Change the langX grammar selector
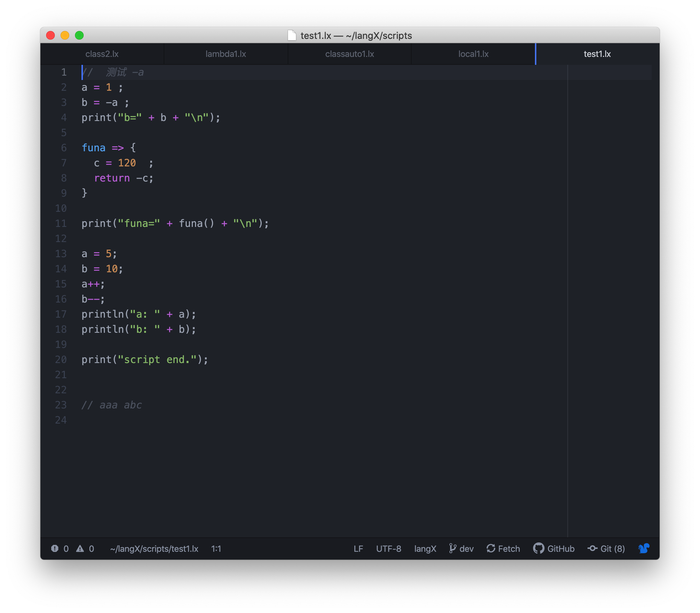The height and width of the screenshot is (613, 700). pyautogui.click(x=425, y=549)
